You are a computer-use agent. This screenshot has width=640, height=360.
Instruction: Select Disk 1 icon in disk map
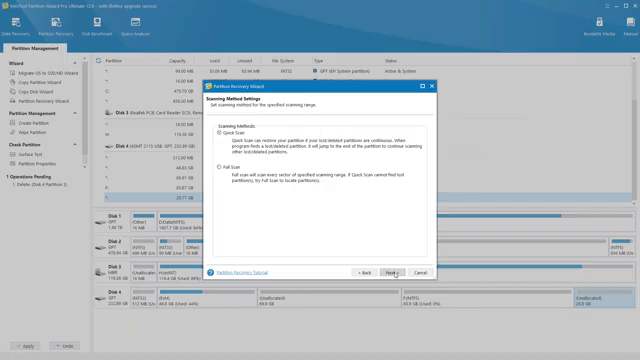pos(100,222)
